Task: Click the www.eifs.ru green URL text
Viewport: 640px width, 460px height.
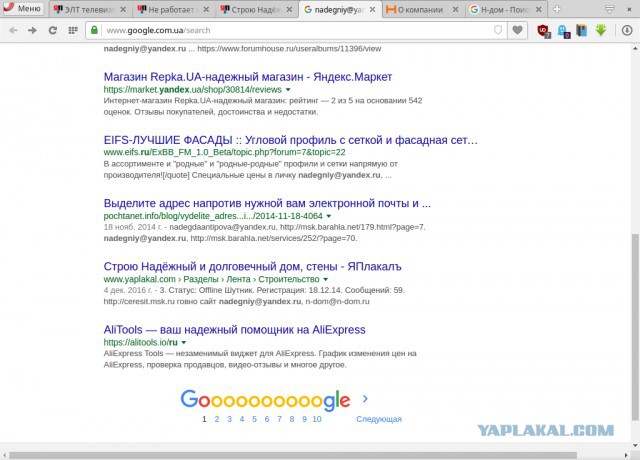Action: [x=224, y=153]
